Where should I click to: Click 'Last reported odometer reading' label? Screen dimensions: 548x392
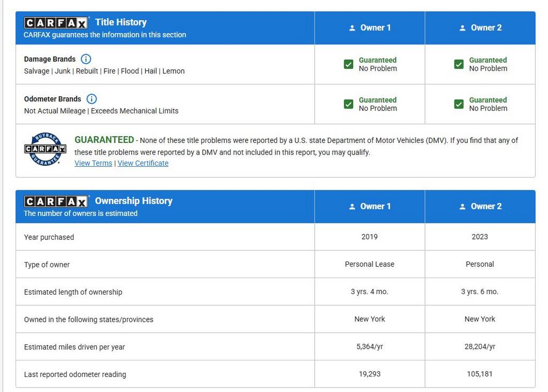point(75,374)
